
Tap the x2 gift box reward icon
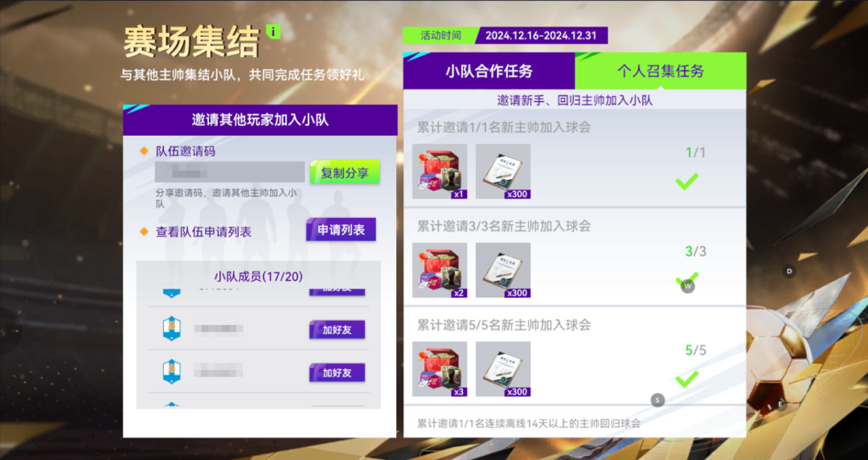click(440, 270)
